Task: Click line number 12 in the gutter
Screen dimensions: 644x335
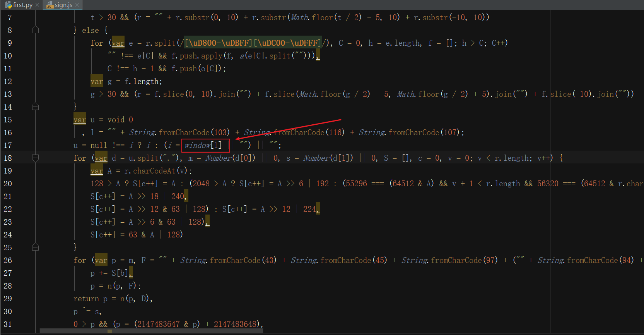Action: point(8,81)
